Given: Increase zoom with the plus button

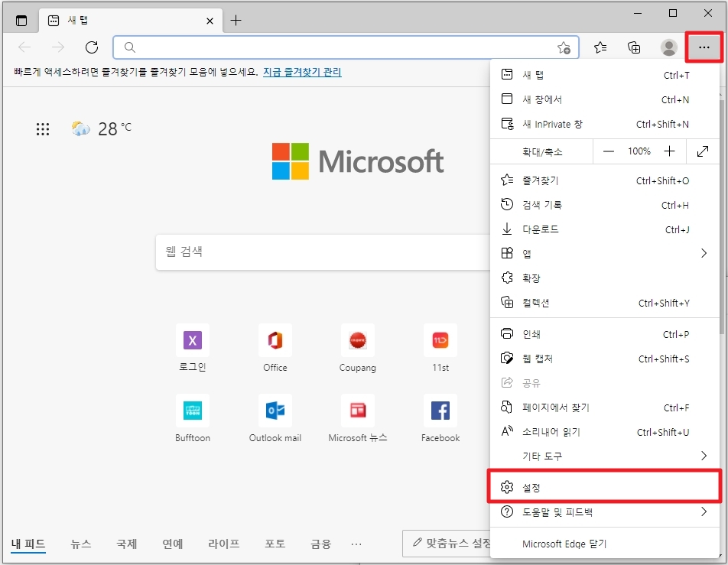Looking at the screenshot, I should (669, 151).
